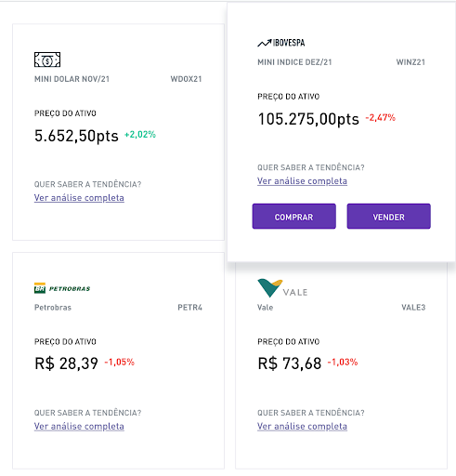This screenshot has width=456, height=476.
Task: Click the -2,47% variation indicator
Action: coord(381,118)
